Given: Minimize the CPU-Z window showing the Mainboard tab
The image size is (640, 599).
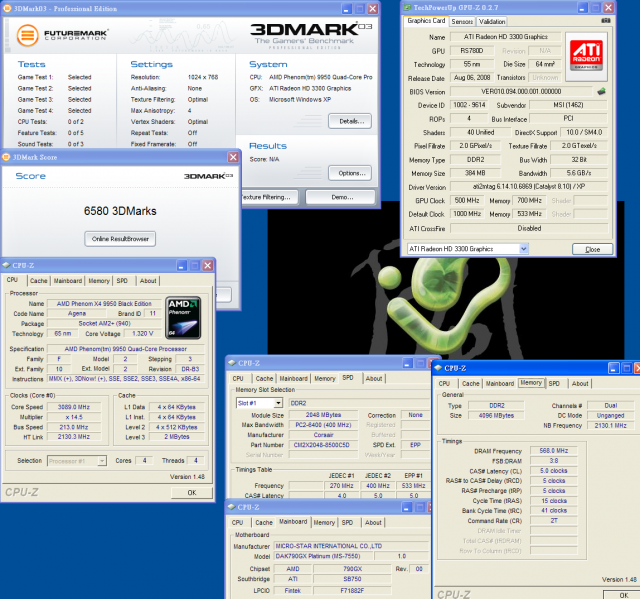Looking at the screenshot, I should click(407, 507).
